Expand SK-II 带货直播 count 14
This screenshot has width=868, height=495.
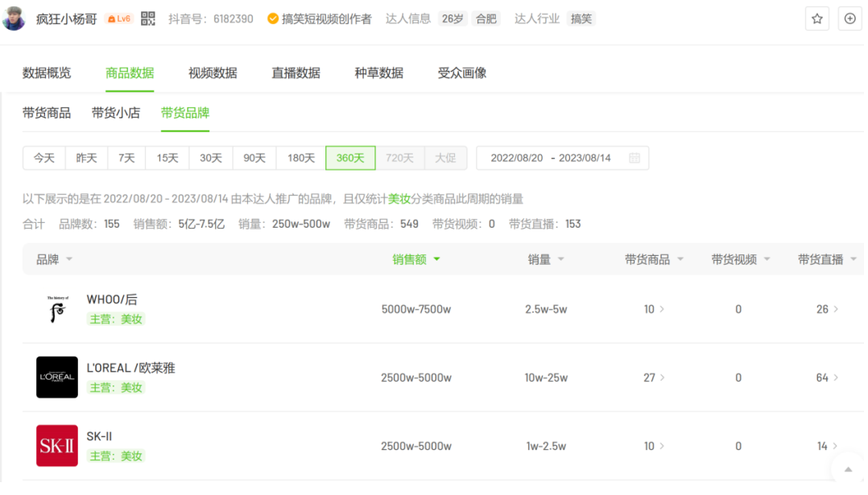[x=827, y=447]
